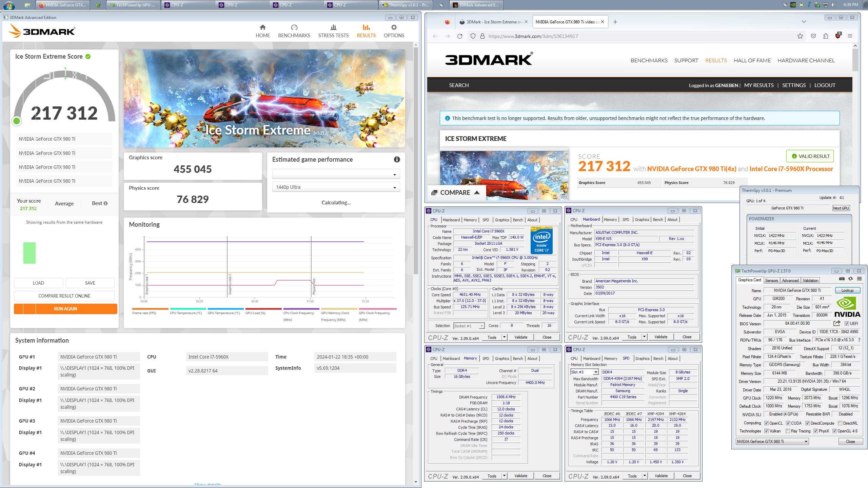The height and width of the screenshot is (488, 868).
Task: List all Firefox tabs with chevron
Action: (x=804, y=22)
